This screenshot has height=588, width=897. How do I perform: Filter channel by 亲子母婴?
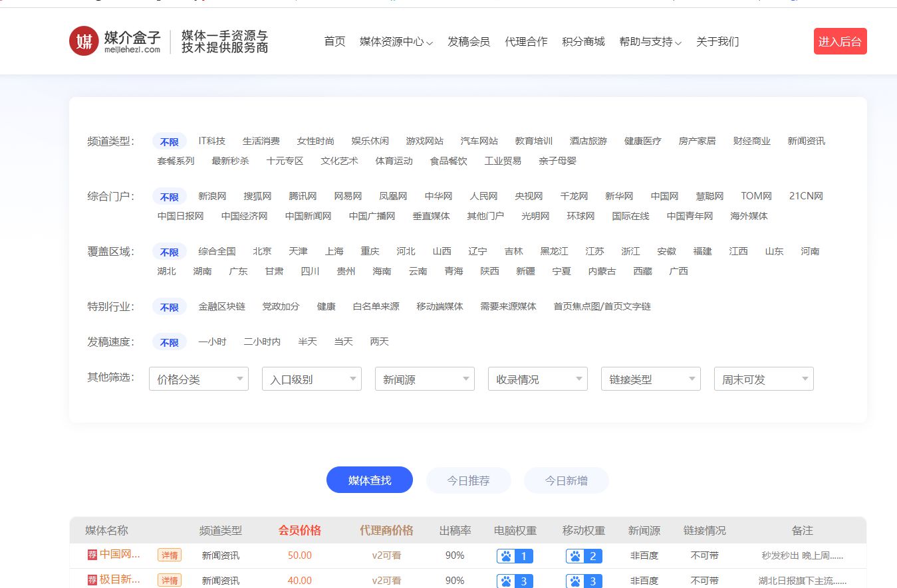click(557, 161)
